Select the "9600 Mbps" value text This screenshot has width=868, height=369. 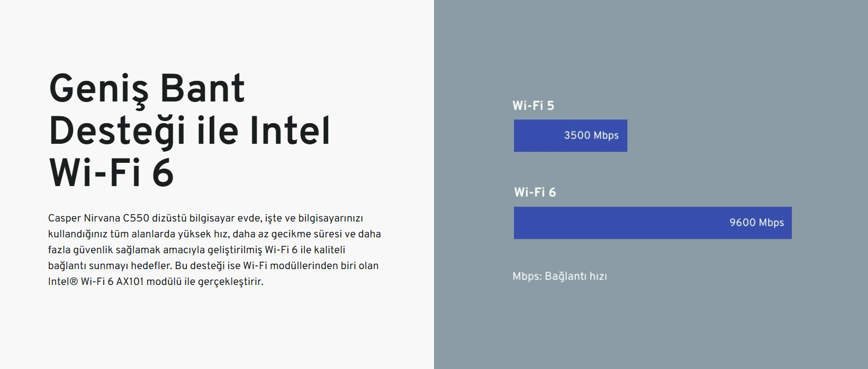coord(757,223)
